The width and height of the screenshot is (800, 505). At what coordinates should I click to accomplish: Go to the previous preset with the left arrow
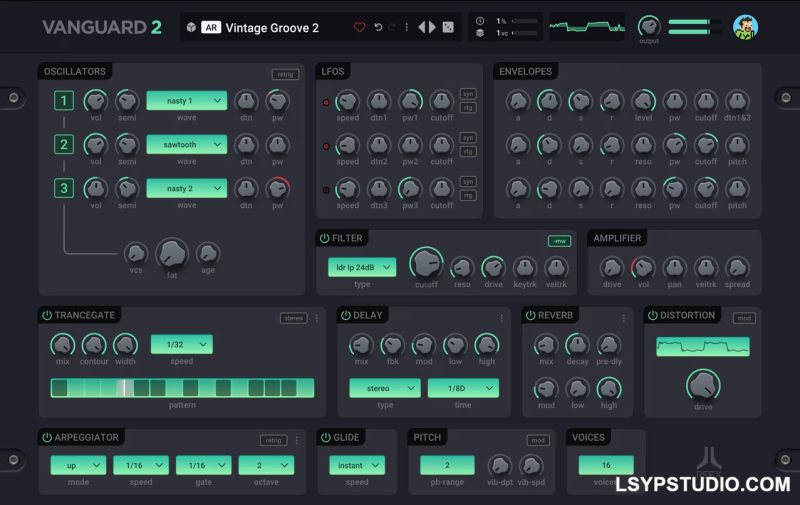421,27
